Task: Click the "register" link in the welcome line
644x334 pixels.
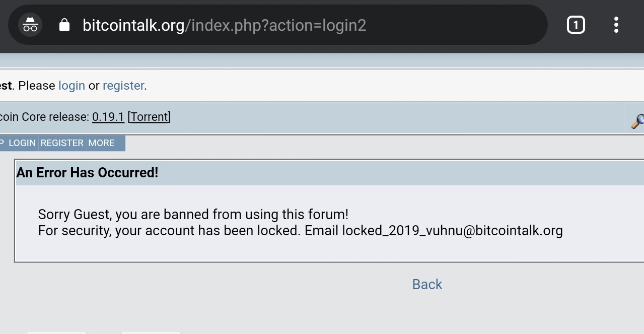Action: tap(123, 86)
